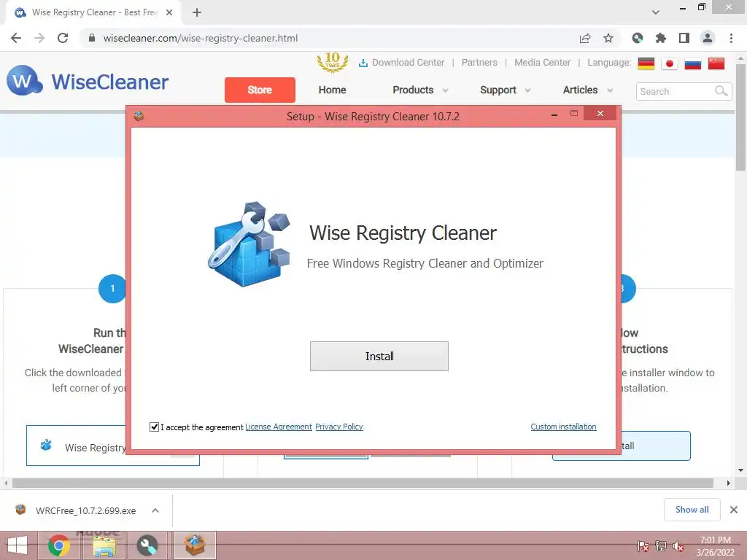Select the setup installer taskbar icon
The image size is (747, 560).
tap(194, 545)
